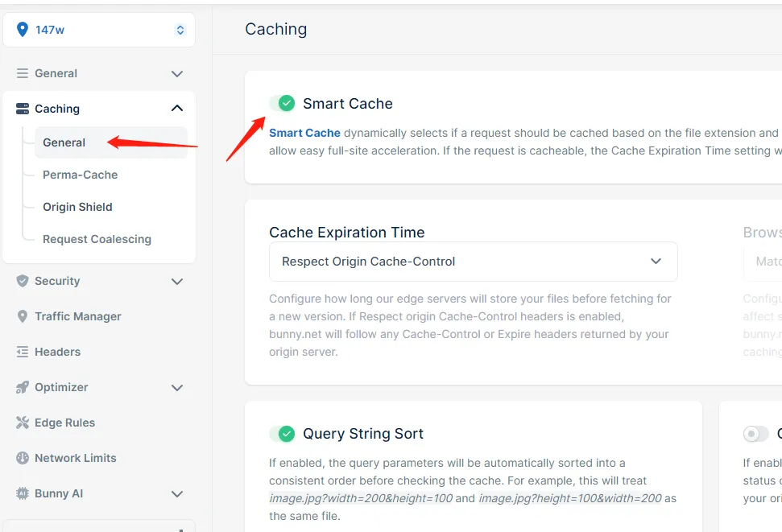Enable the gray toggle right of Query String Sort
The image size is (782, 532).
pyautogui.click(x=755, y=434)
